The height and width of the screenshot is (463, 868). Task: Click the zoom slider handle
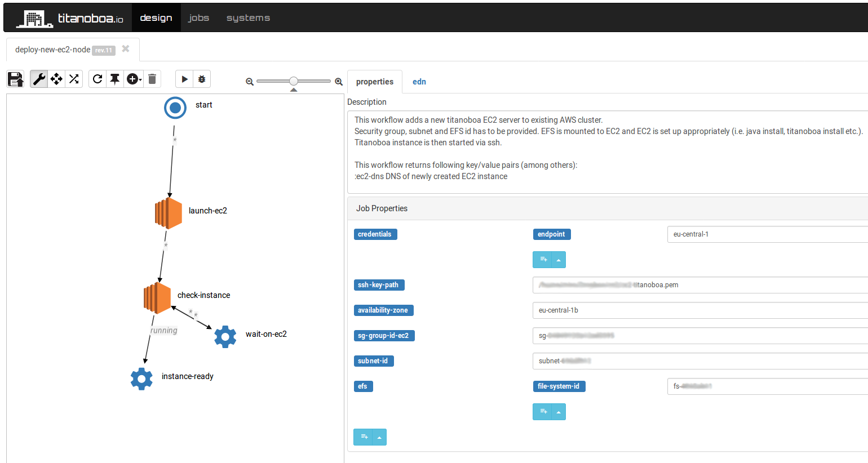[294, 81]
